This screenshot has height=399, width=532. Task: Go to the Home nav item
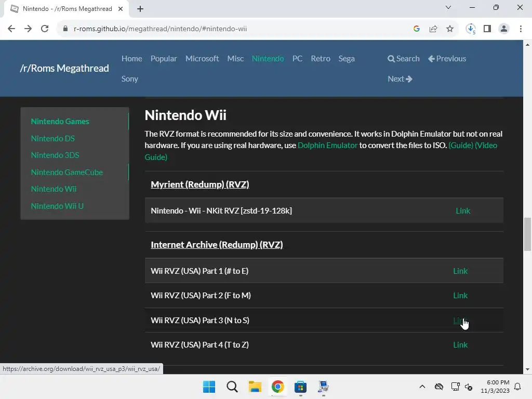pyautogui.click(x=131, y=58)
